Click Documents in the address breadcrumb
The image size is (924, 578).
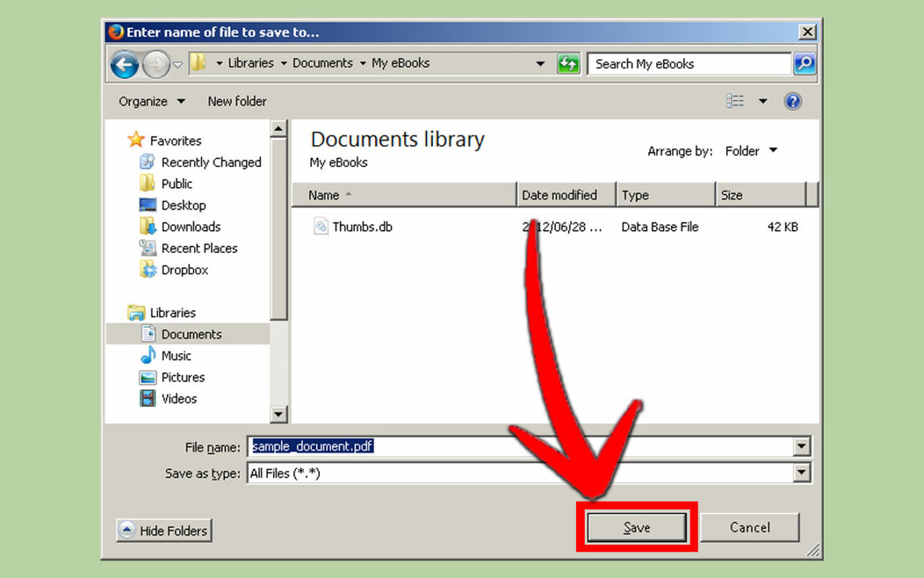point(322,63)
